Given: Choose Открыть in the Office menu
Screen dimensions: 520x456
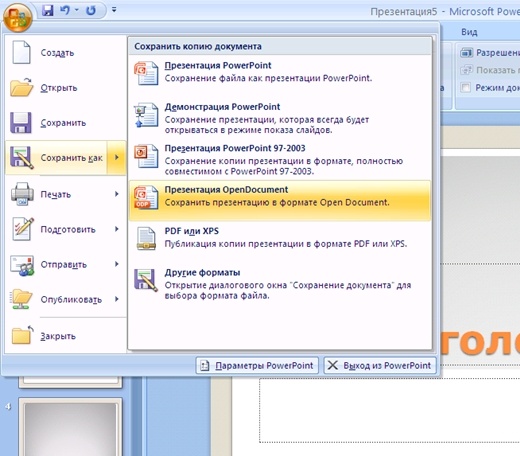Looking at the screenshot, I should [x=66, y=88].
